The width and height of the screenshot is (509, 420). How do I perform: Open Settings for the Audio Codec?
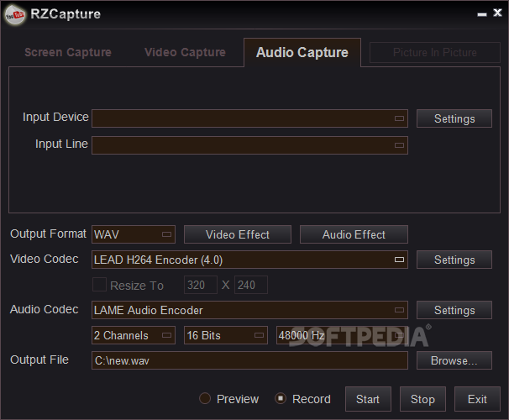coord(454,310)
